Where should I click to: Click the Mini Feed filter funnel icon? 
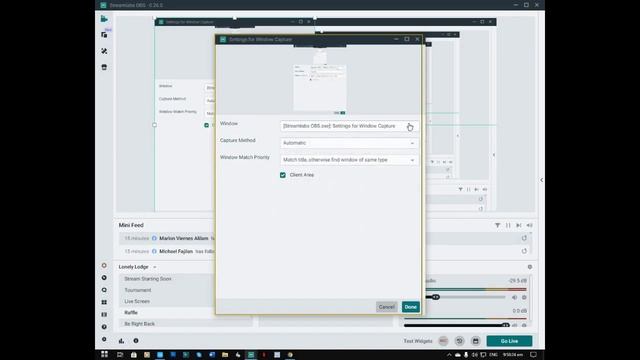click(497, 225)
